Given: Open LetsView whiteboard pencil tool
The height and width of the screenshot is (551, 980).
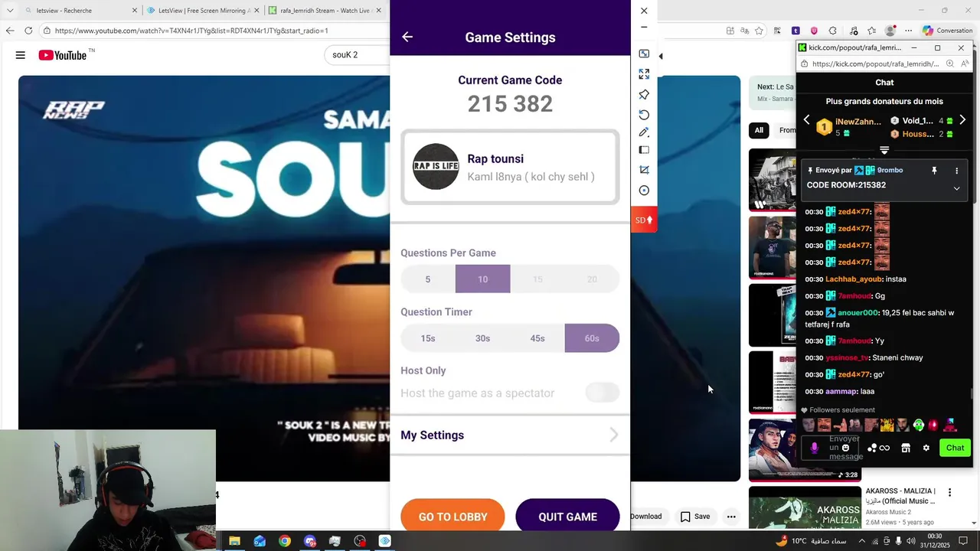Looking at the screenshot, I should [644, 132].
